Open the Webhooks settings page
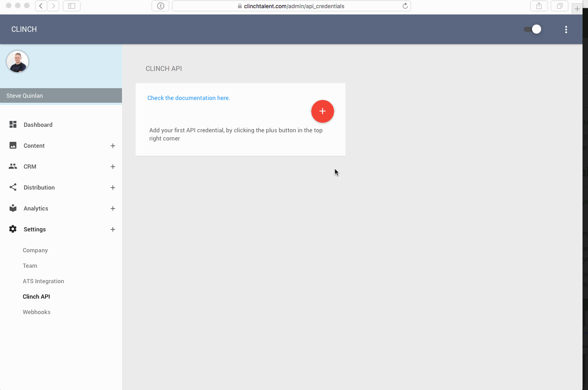The height and width of the screenshot is (390, 588). click(x=36, y=312)
